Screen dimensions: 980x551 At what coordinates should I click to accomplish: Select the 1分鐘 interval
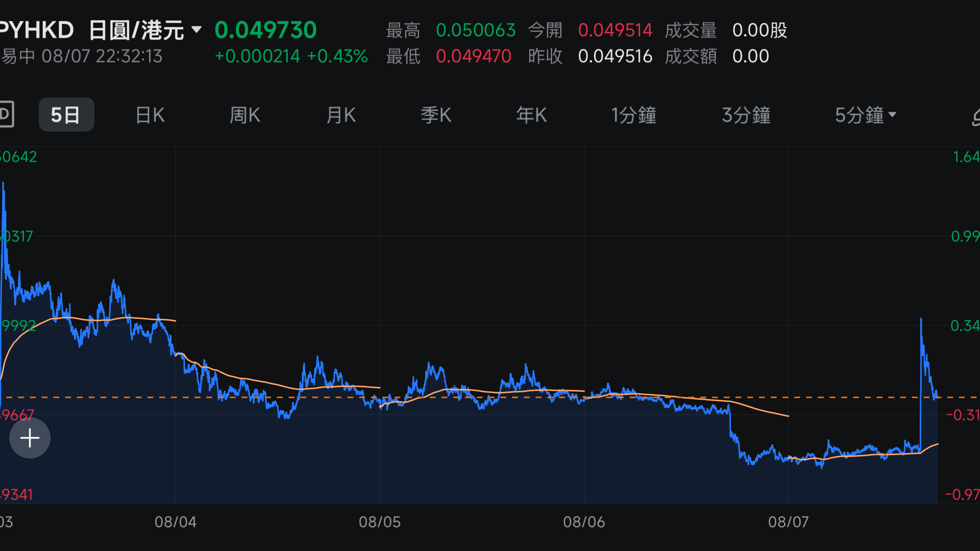pyautogui.click(x=633, y=115)
